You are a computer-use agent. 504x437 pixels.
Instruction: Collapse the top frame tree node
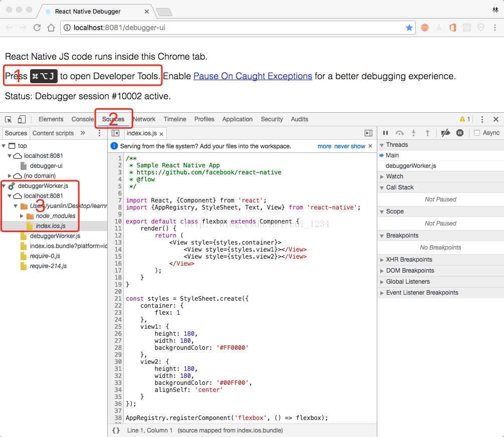pyautogui.click(x=4, y=146)
